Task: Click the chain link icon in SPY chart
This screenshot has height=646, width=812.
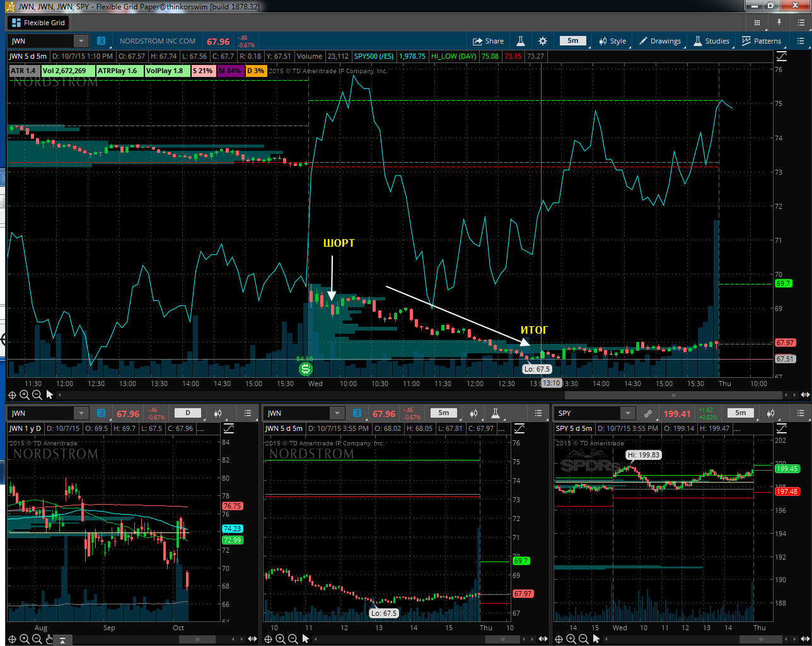Action: coord(647,413)
